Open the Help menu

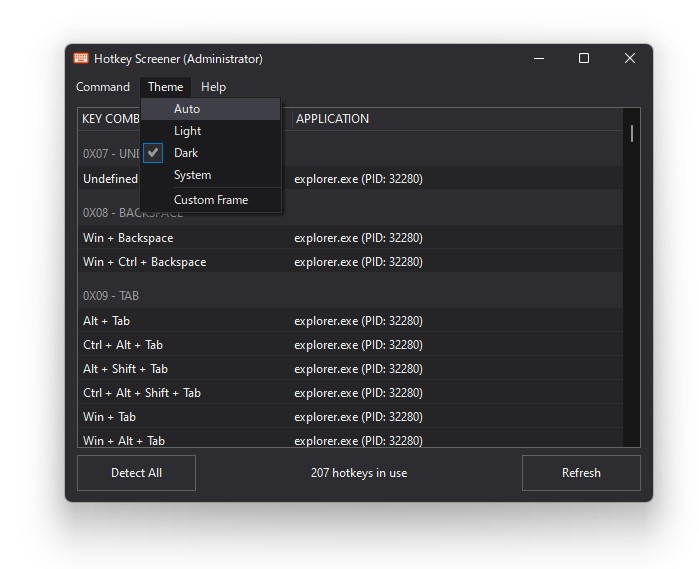tap(213, 87)
